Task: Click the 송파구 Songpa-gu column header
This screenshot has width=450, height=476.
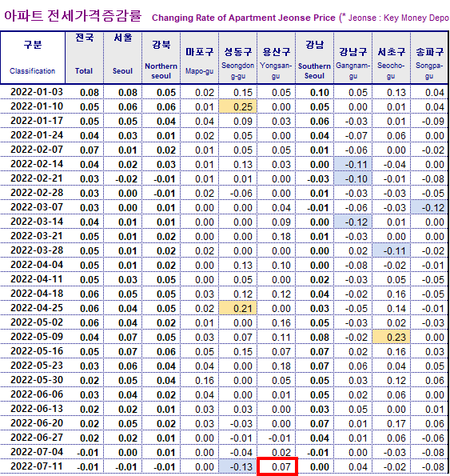Action: (429, 58)
